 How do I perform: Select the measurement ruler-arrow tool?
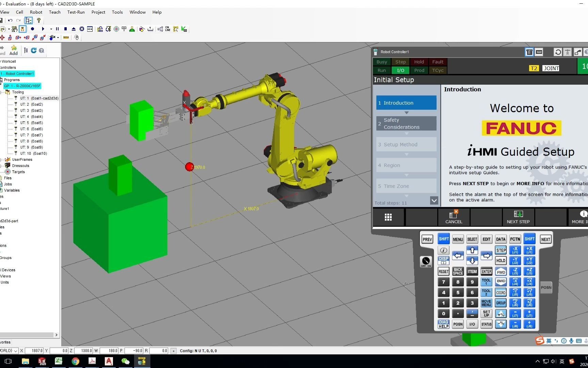[150, 29]
